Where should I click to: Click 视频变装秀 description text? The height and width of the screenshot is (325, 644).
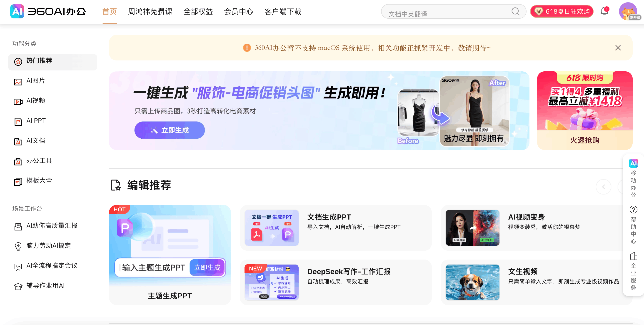(x=544, y=227)
